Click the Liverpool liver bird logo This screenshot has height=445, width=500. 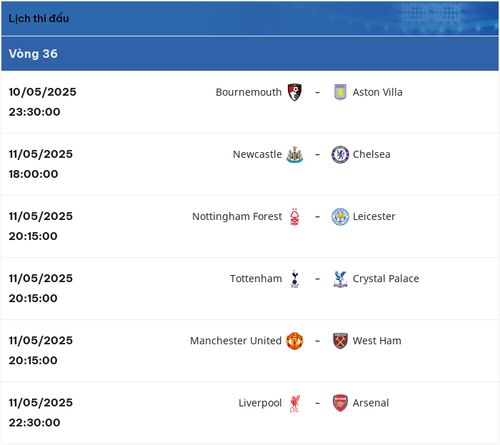(x=295, y=403)
